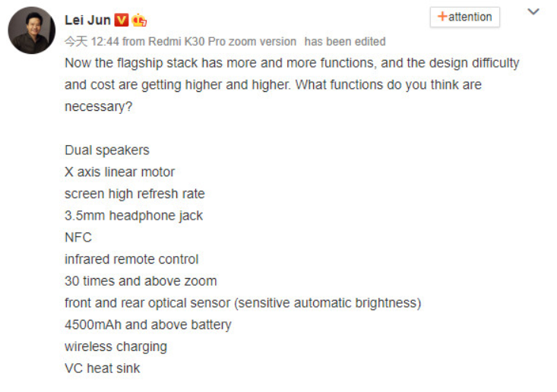
Task: Click the '30 times and above zoom' line
Action: point(141,281)
